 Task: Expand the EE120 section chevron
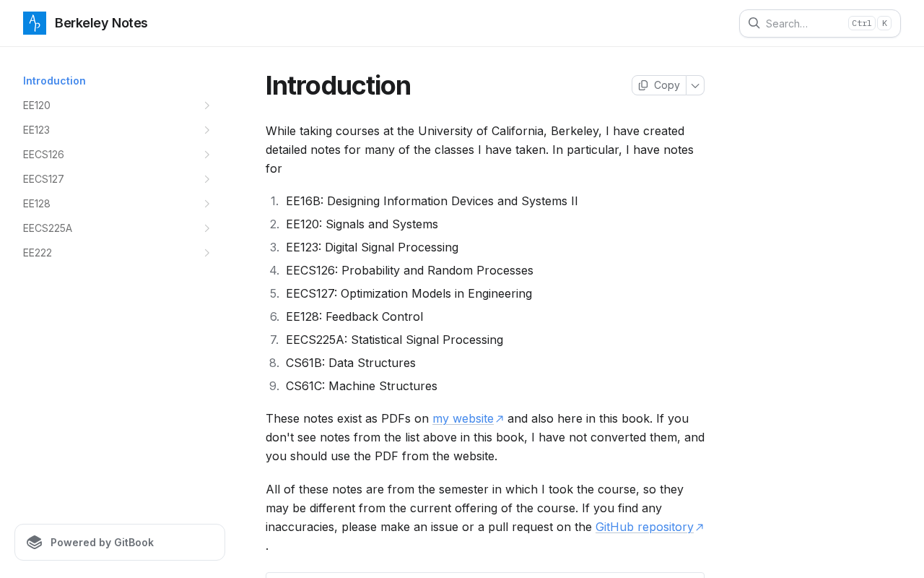click(x=207, y=105)
